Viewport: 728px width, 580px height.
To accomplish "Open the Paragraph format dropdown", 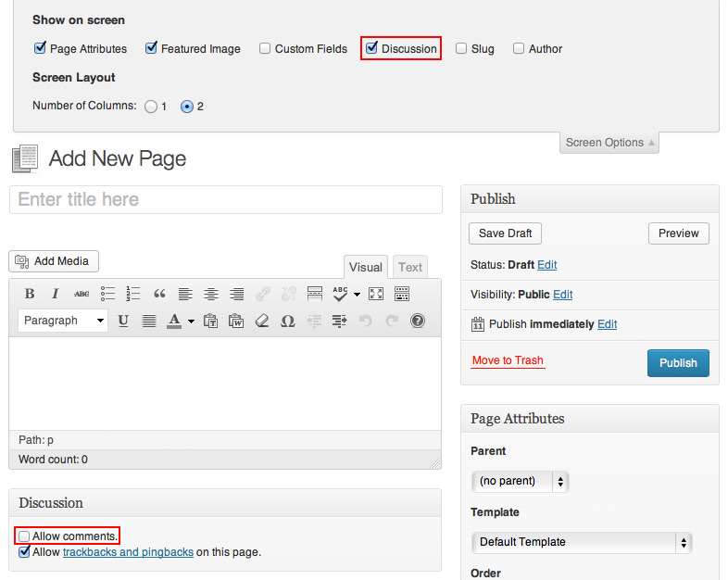I will point(63,321).
